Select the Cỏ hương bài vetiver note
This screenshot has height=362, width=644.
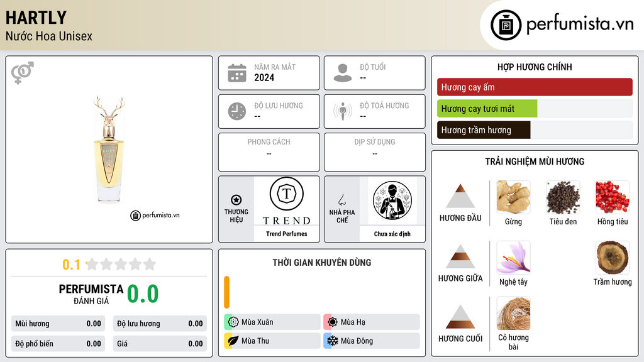pyautogui.click(x=513, y=314)
